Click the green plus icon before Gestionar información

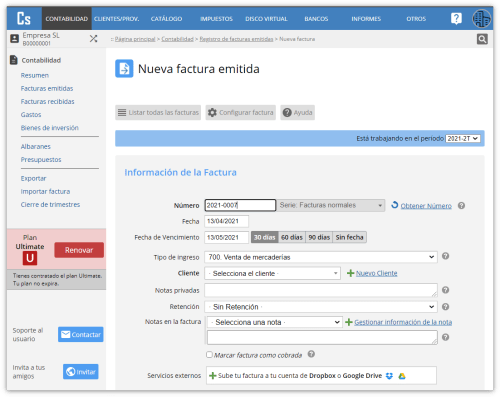point(349,322)
